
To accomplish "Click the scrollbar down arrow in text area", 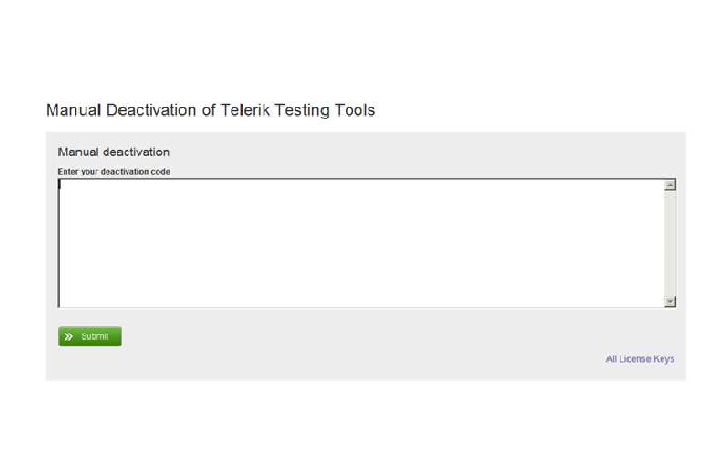I will coord(670,301).
